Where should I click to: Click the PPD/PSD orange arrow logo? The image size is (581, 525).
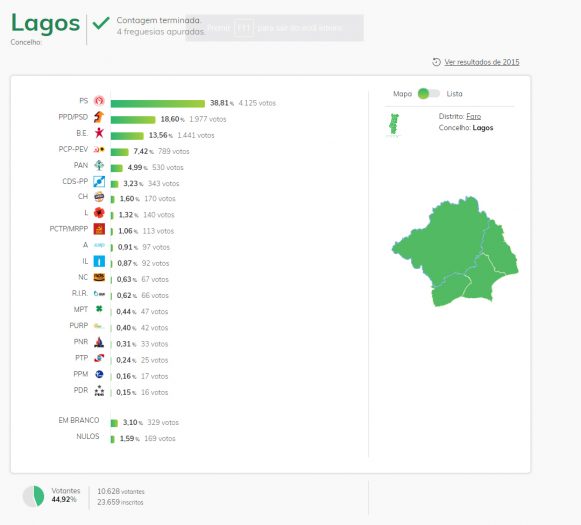click(99, 117)
